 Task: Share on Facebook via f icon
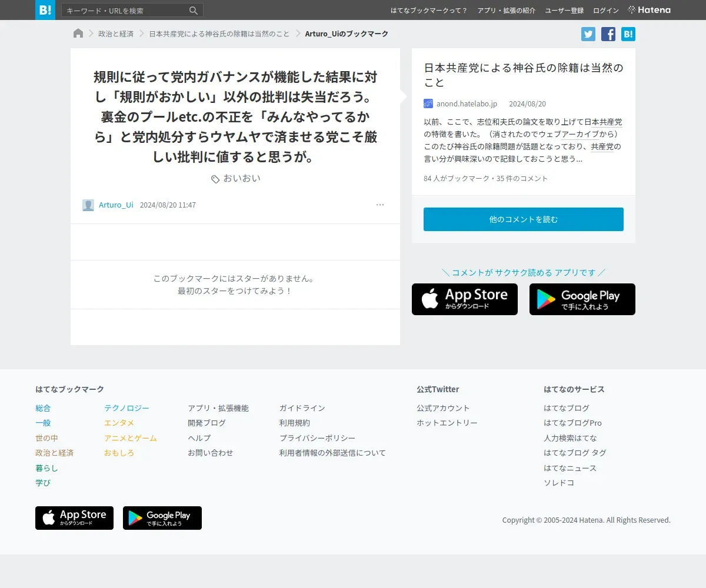pyautogui.click(x=608, y=34)
